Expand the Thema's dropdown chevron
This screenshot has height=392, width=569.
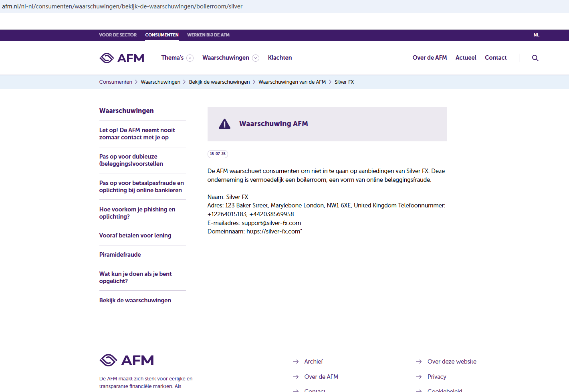click(x=190, y=58)
